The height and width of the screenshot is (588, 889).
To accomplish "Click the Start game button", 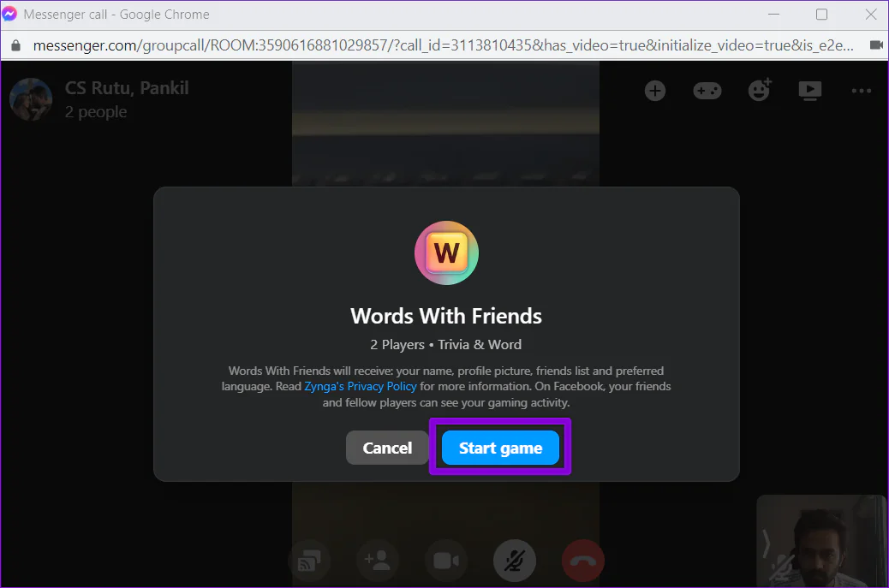I will (x=499, y=447).
